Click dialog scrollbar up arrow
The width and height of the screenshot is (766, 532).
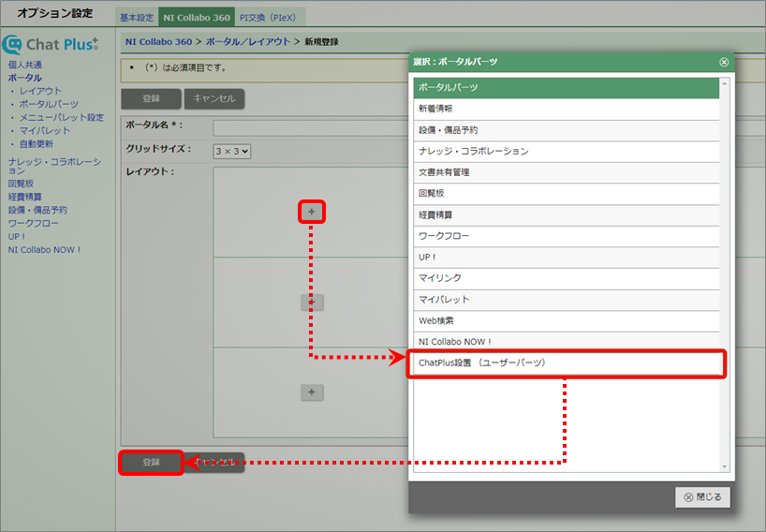pos(725,83)
